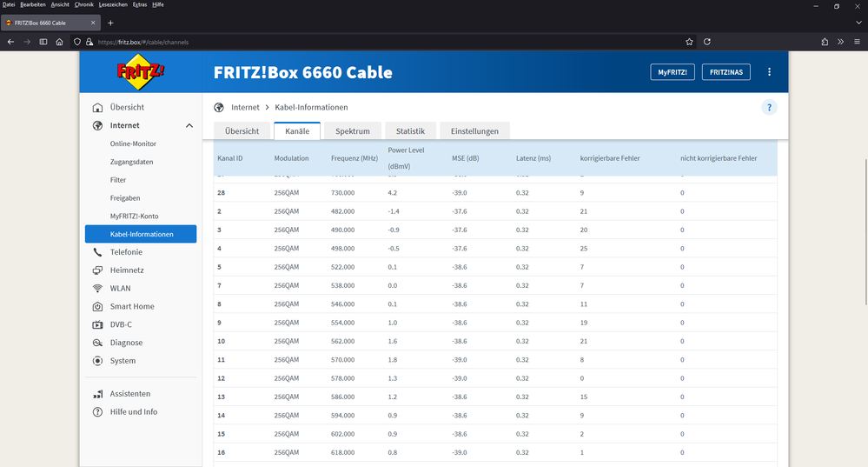The image size is (868, 467).
Task: Click Kanal ID 12 cell
Action: click(222, 378)
